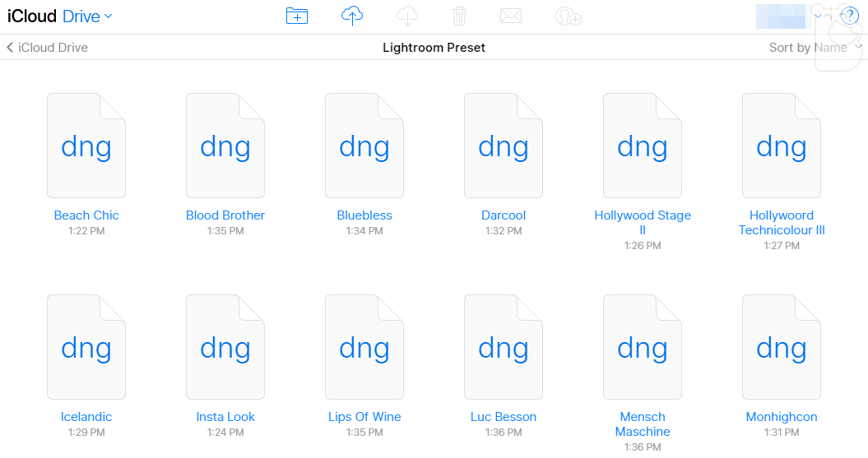Go back to iCloud Drive

47,48
